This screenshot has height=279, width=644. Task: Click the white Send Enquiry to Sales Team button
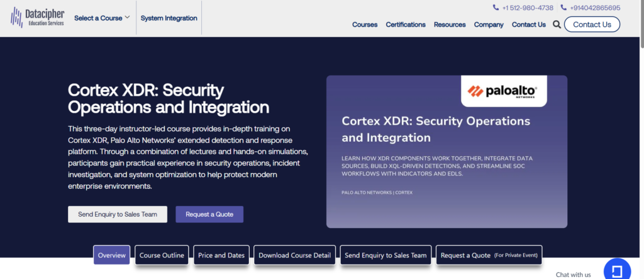coord(118,214)
